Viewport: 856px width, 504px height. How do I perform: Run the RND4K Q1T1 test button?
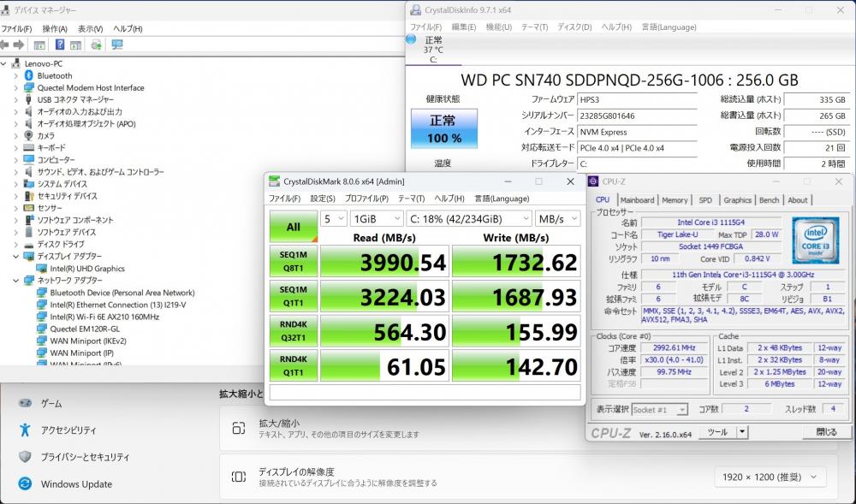pos(293,366)
